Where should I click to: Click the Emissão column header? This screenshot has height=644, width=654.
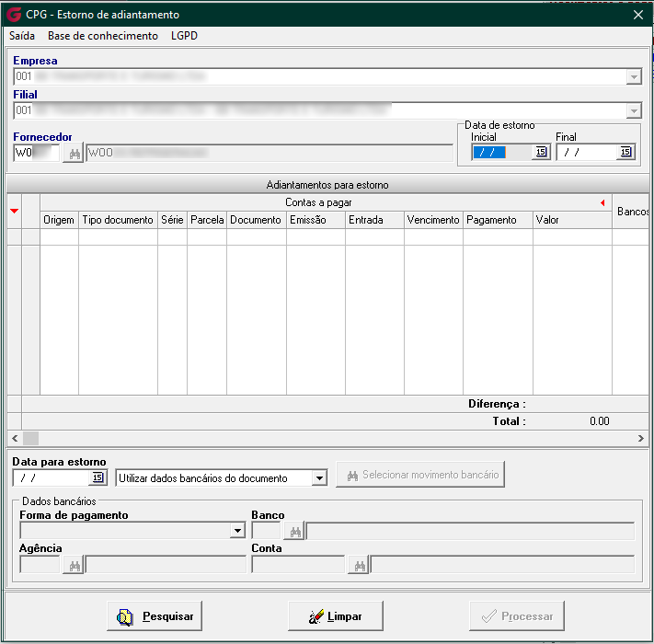(316, 220)
